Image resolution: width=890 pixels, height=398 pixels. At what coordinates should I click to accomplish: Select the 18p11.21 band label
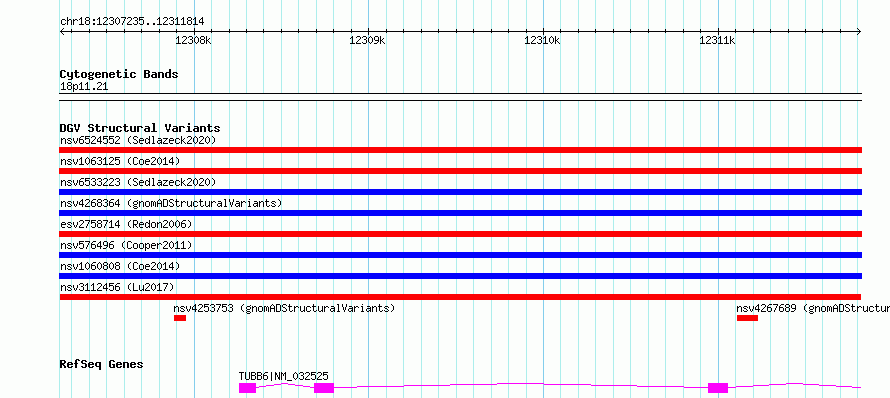(x=84, y=87)
